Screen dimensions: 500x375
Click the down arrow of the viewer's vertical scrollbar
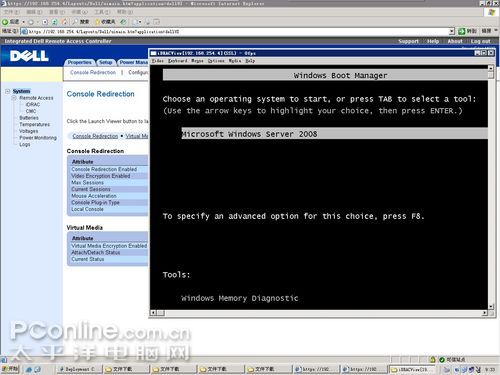(x=491, y=306)
